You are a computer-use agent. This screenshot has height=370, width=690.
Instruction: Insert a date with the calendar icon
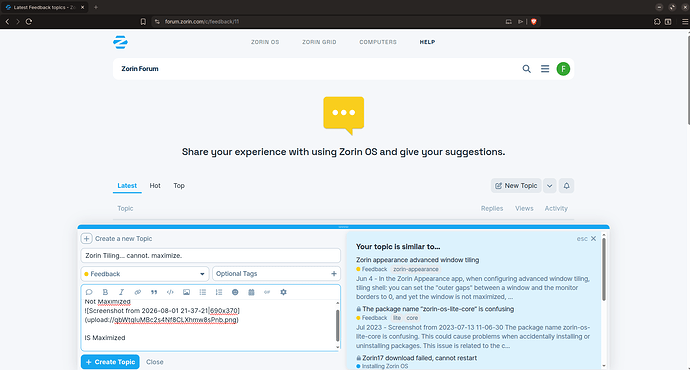[x=251, y=292]
